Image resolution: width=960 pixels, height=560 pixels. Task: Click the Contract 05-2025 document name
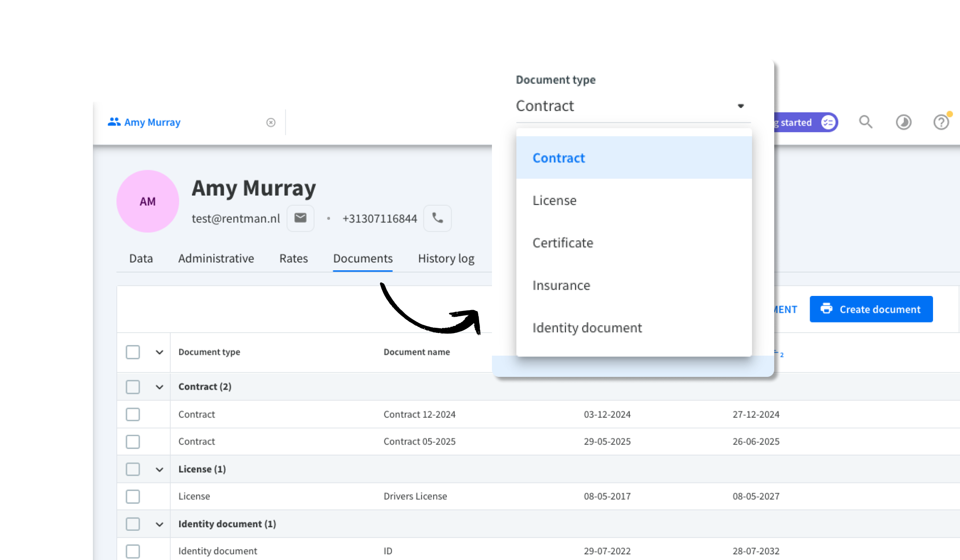point(419,441)
